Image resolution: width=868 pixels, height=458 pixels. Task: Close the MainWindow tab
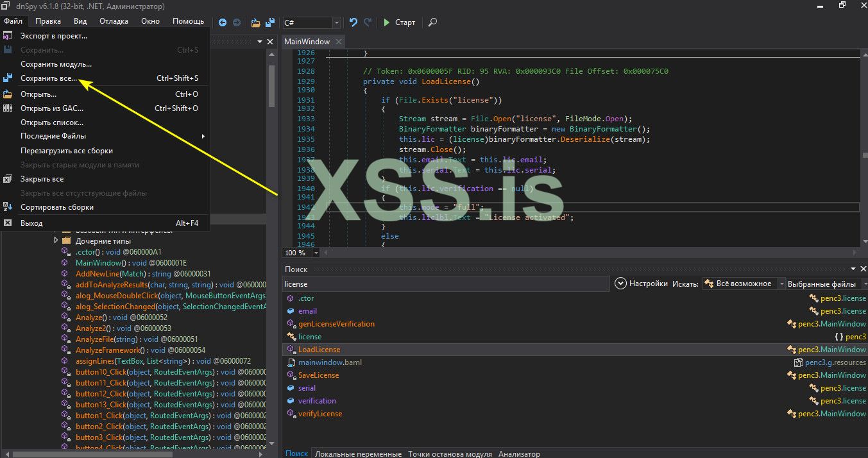tap(338, 42)
